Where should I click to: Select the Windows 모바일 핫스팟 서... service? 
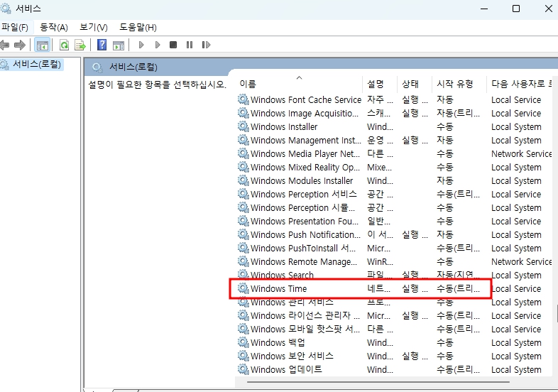(394, 329)
